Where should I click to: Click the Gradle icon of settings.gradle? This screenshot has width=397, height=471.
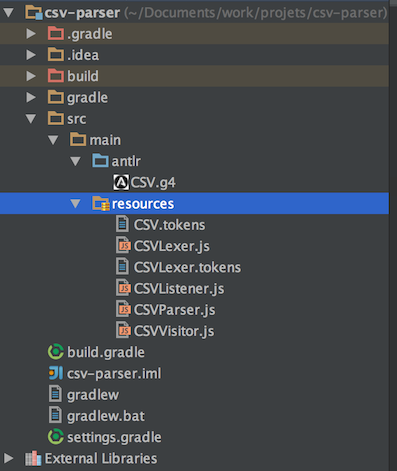pos(56,437)
